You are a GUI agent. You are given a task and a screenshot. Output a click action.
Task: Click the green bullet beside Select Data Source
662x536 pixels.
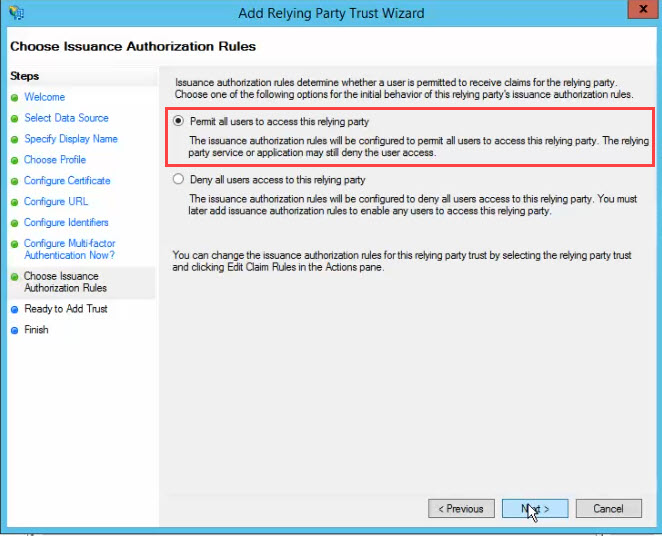15,119
